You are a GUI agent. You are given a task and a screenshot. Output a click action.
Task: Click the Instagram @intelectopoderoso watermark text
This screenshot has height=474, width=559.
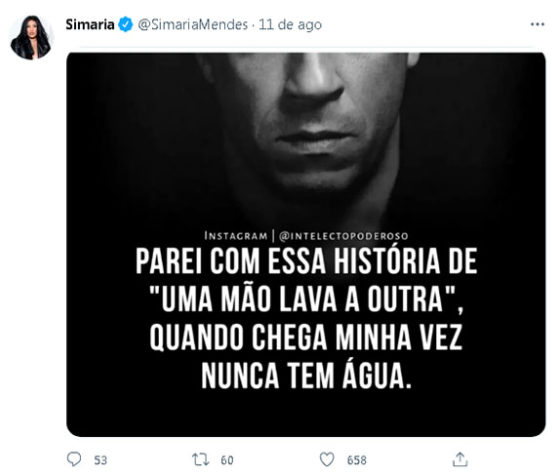(306, 236)
